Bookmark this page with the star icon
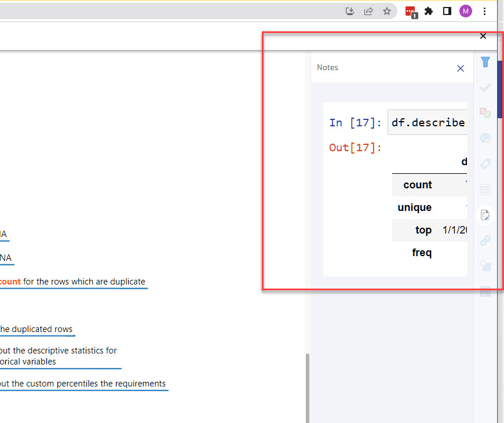 [387, 12]
